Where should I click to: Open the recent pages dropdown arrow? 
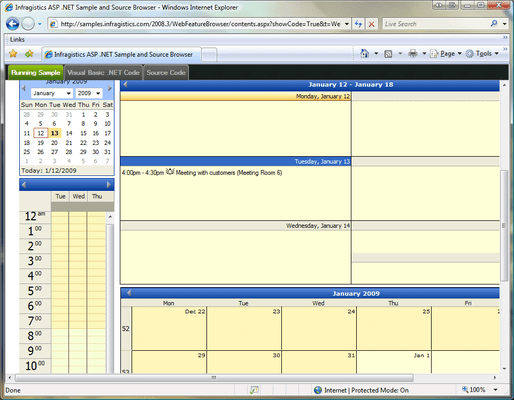[40, 24]
